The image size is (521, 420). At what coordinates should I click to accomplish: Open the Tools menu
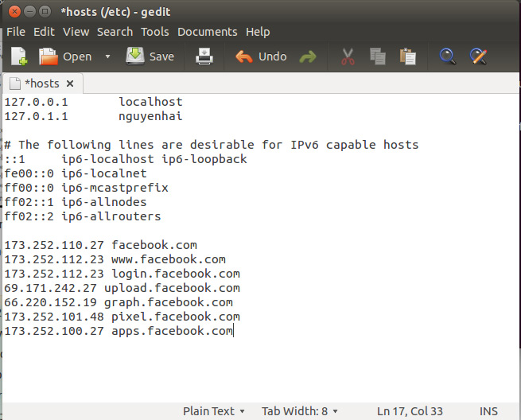[155, 32]
